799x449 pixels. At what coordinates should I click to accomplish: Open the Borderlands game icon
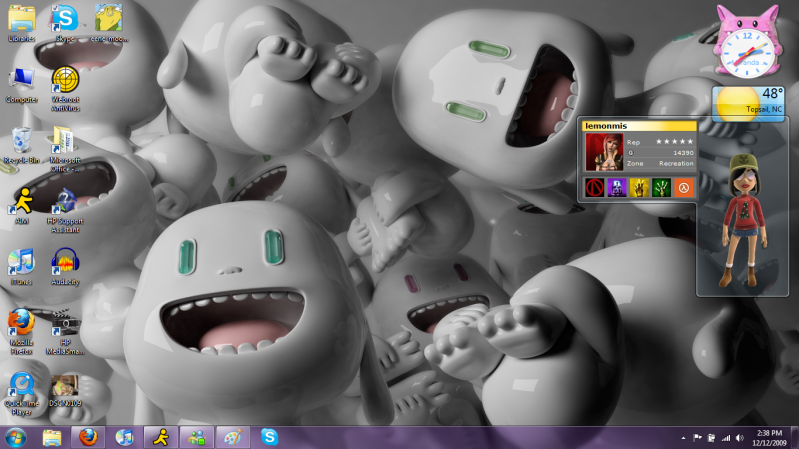594,188
